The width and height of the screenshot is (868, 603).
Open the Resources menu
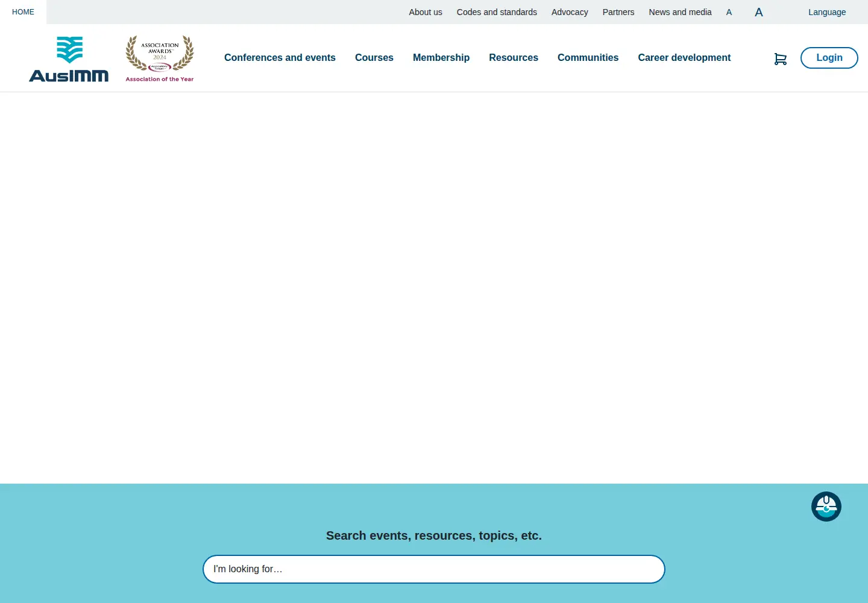[514, 58]
